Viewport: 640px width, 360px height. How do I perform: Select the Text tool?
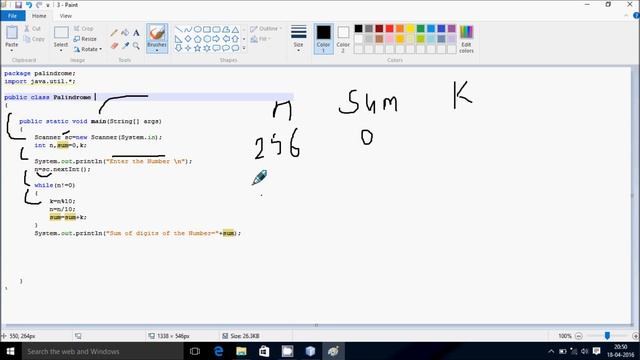pyautogui.click(x=136, y=33)
